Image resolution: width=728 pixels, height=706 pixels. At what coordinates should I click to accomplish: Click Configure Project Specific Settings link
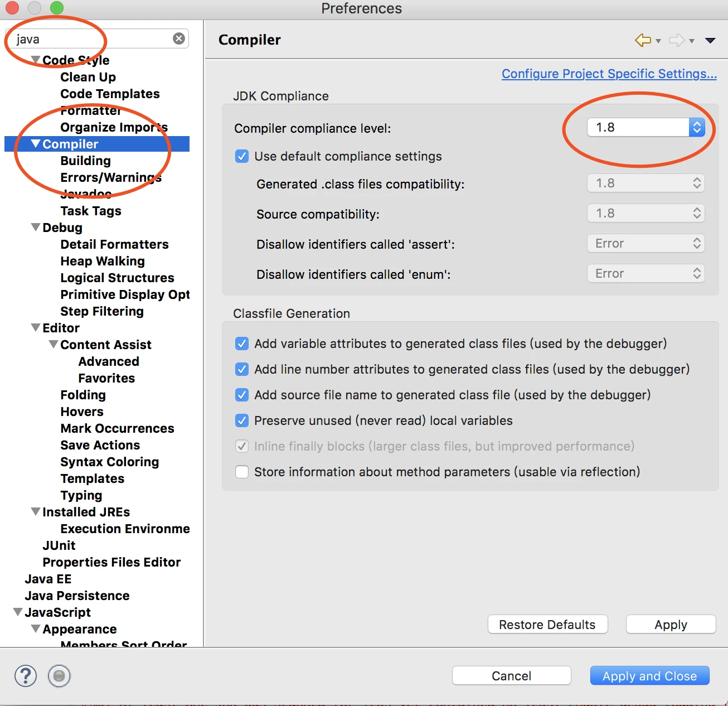tap(609, 74)
